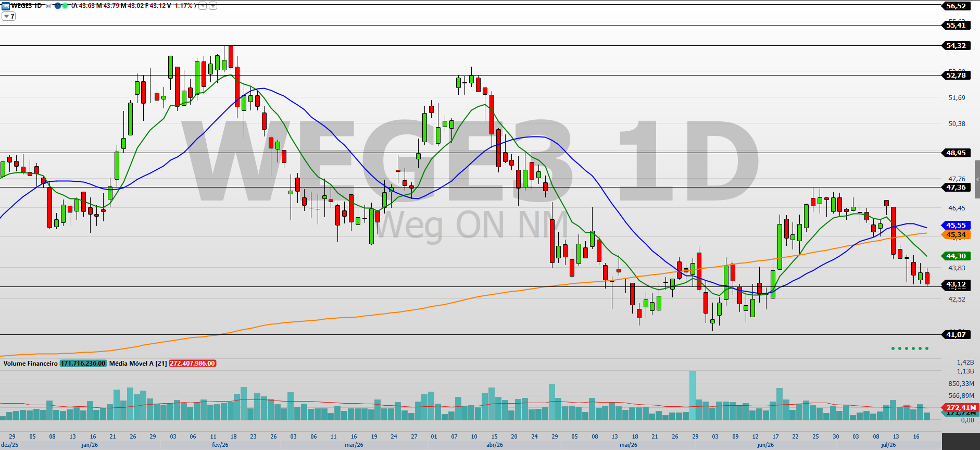The image size is (980, 450).
Task: Select the WEGE3 1D chart title
Action: [26, 6]
